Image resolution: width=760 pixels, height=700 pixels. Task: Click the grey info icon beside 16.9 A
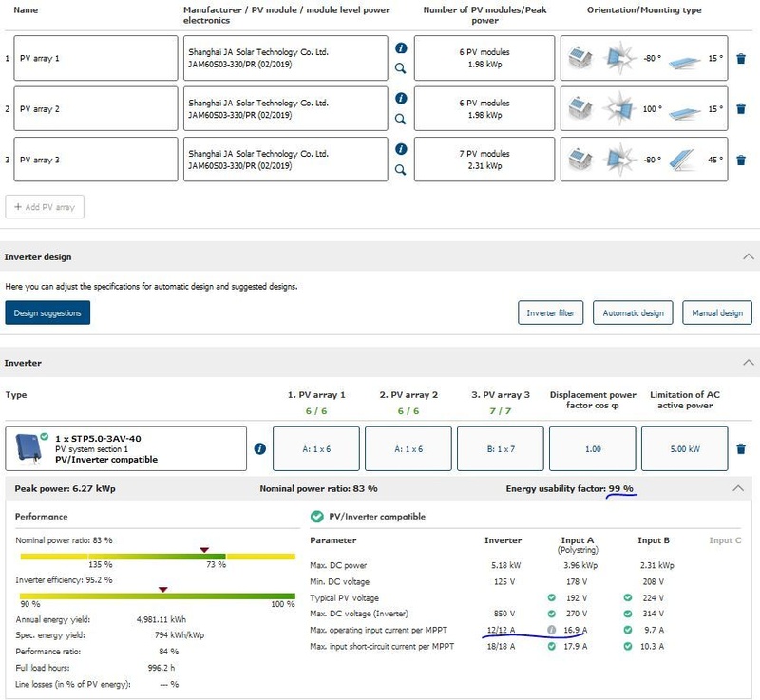click(551, 629)
